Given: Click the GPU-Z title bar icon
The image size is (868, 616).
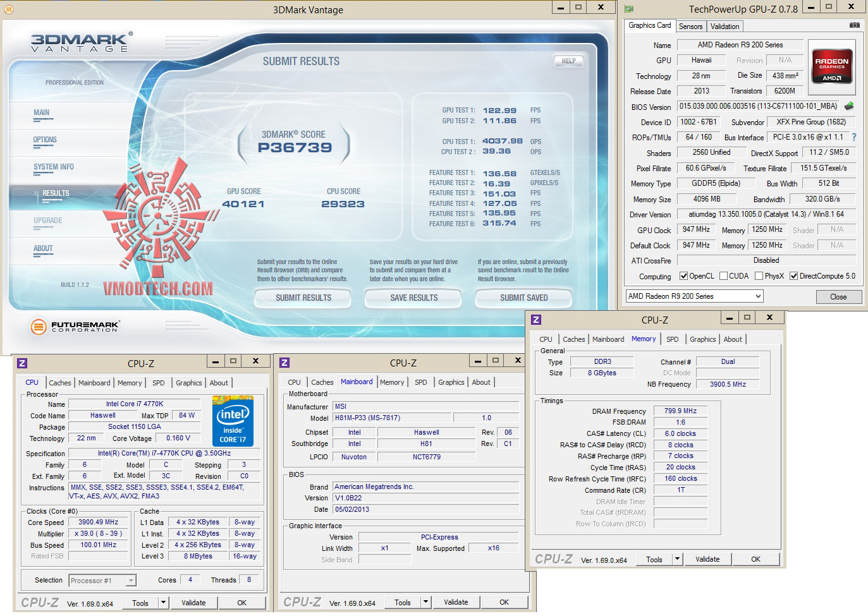Looking at the screenshot, I should pos(628,9).
